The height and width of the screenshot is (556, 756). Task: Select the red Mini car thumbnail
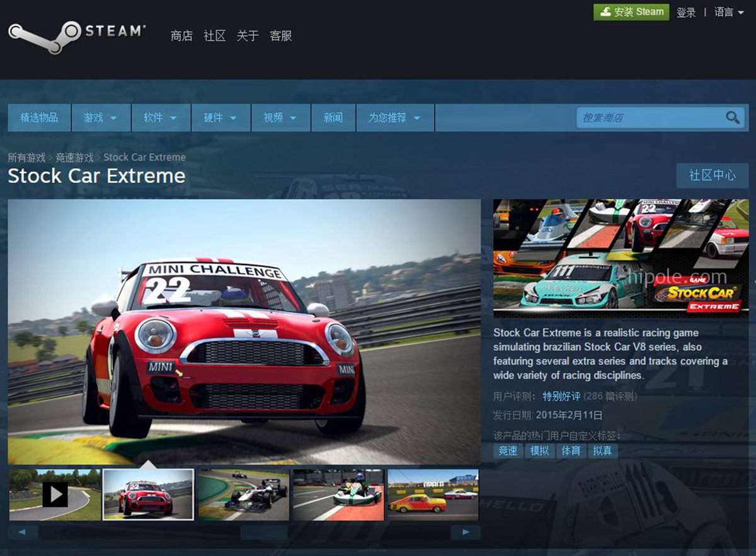(149, 494)
